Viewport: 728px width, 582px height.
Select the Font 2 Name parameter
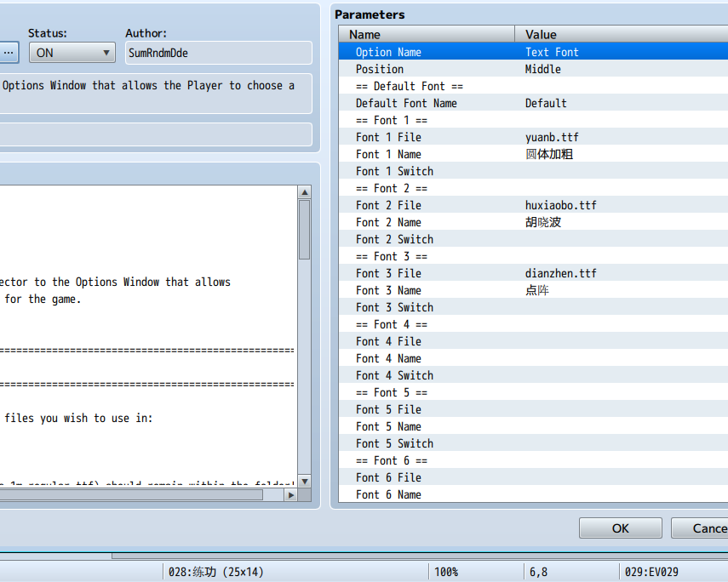pos(534,222)
